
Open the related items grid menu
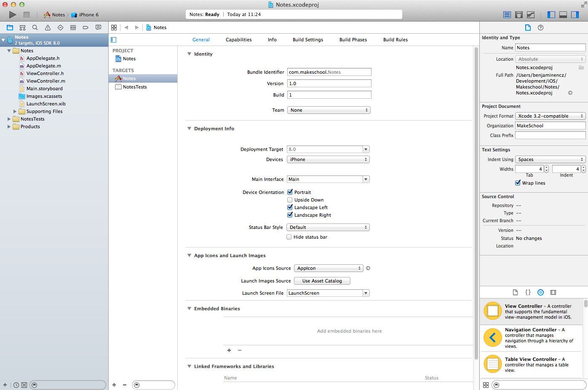point(114,27)
